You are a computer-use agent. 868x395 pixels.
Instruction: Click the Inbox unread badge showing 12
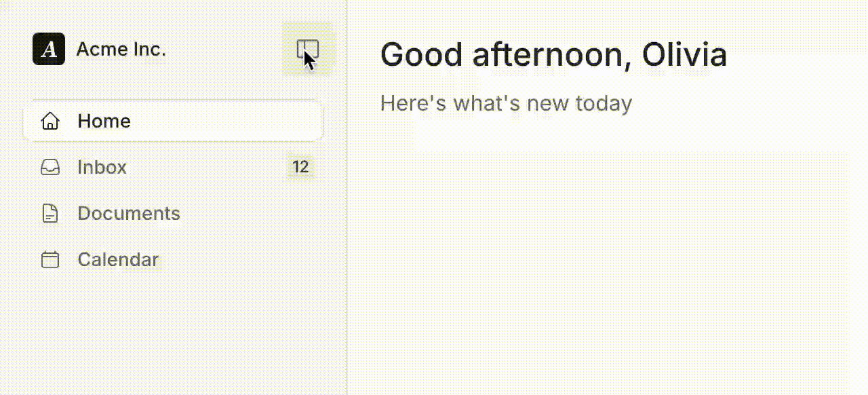(x=300, y=167)
